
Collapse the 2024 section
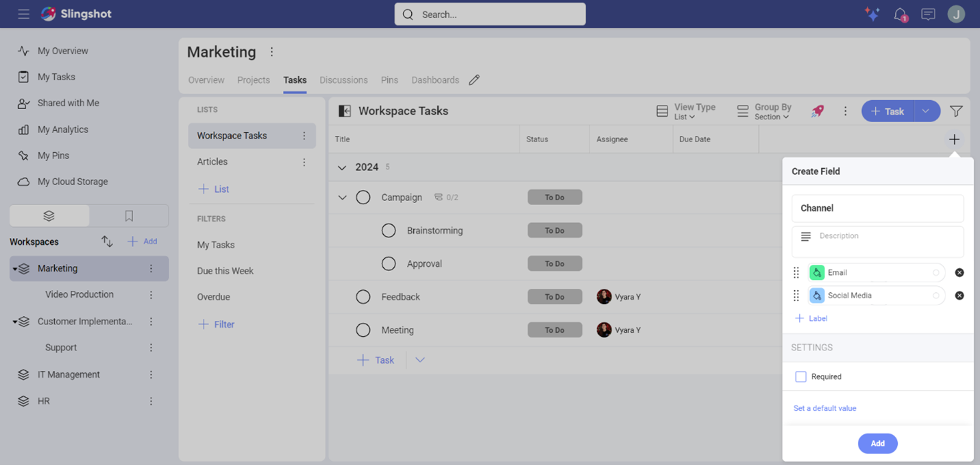pyautogui.click(x=342, y=167)
